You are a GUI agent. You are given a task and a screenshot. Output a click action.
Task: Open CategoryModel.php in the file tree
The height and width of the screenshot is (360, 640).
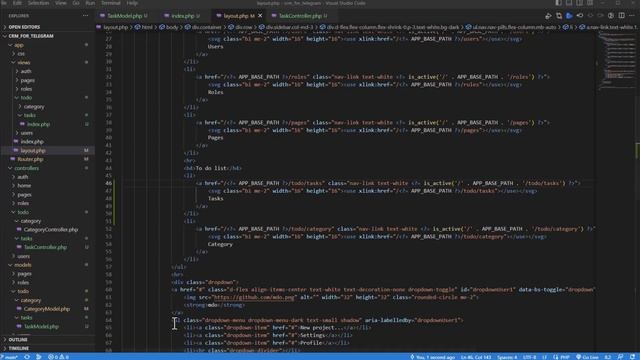47,309
